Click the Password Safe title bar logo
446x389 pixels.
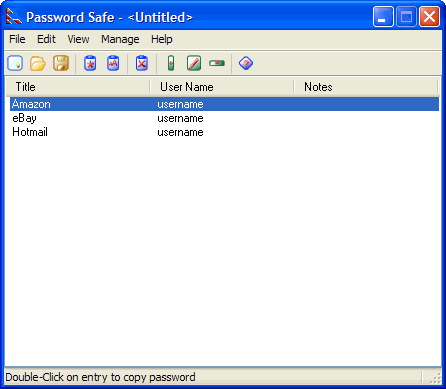coord(14,17)
